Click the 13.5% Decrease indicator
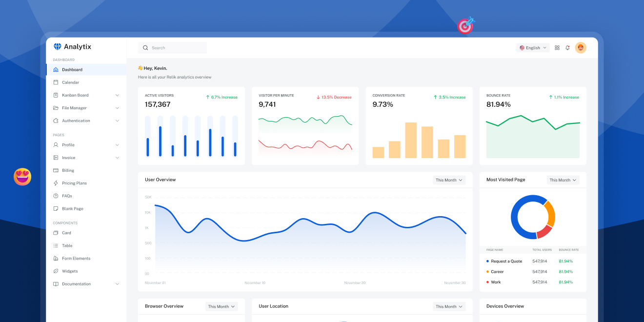This screenshot has height=322, width=644. (x=334, y=97)
